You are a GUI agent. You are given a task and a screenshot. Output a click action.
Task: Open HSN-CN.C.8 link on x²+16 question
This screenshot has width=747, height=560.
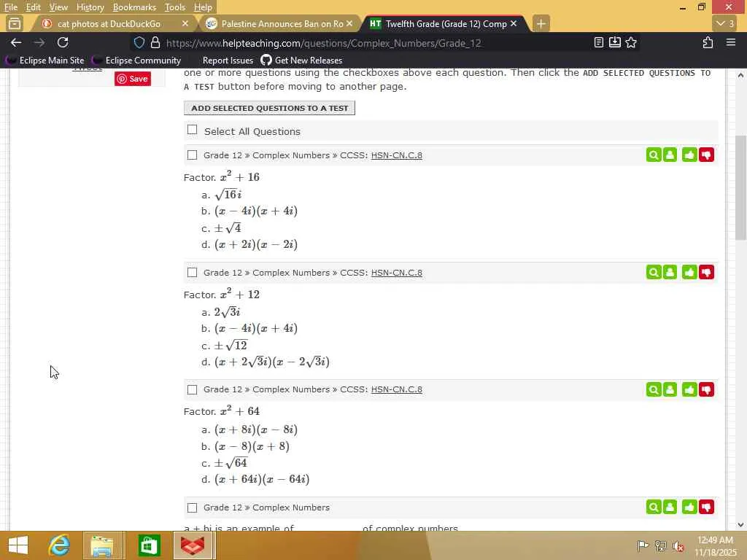(396, 155)
